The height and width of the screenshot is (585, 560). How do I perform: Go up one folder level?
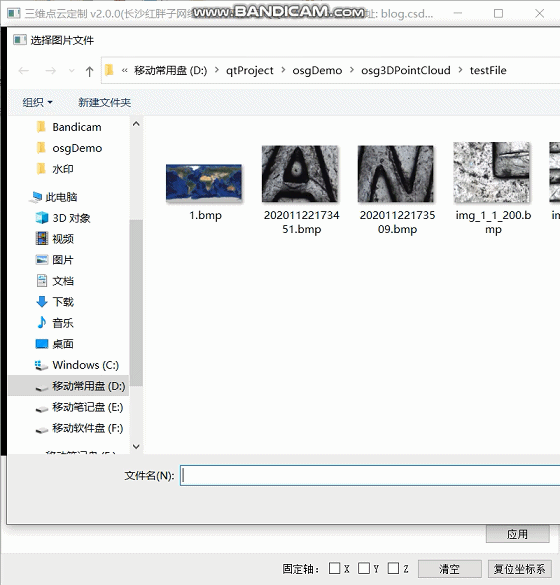tap(89, 71)
